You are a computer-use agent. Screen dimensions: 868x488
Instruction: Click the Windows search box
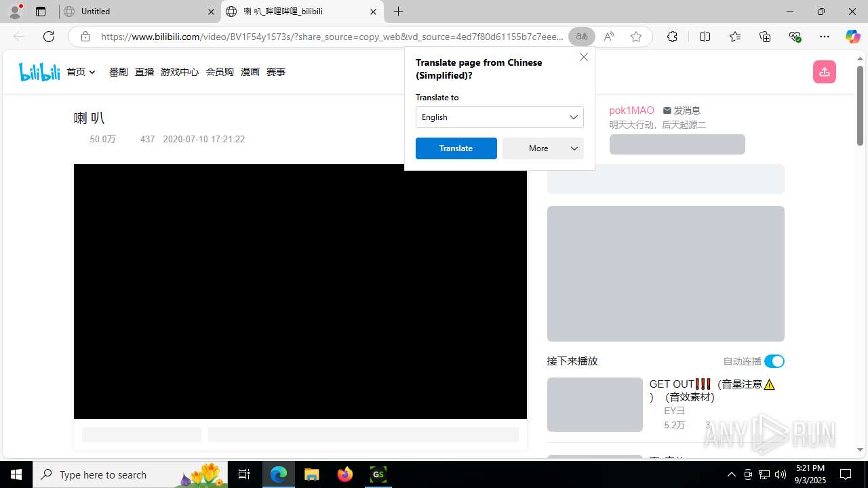point(130,474)
